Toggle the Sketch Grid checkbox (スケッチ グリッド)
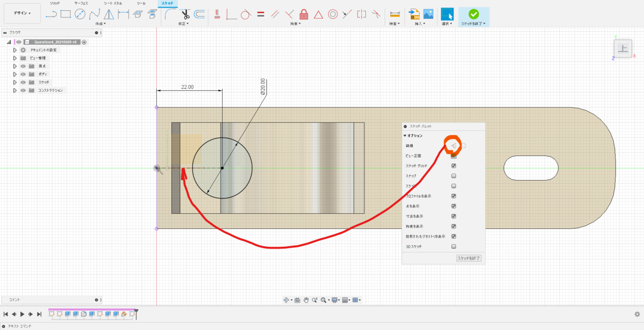The height and width of the screenshot is (330, 644). [453, 166]
